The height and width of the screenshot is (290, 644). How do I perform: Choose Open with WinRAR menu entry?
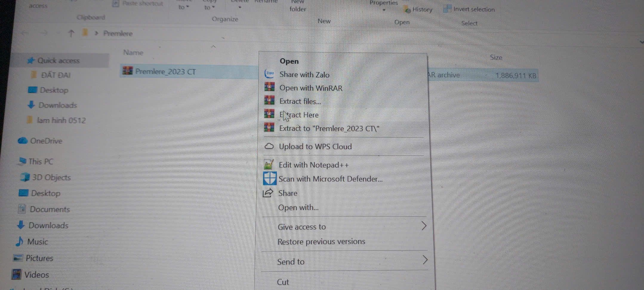(x=311, y=88)
